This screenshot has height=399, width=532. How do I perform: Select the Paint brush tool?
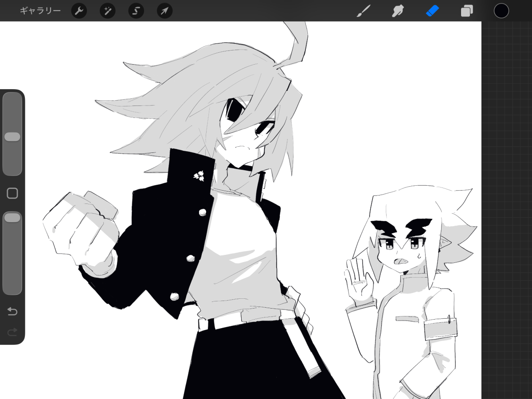pyautogui.click(x=364, y=11)
